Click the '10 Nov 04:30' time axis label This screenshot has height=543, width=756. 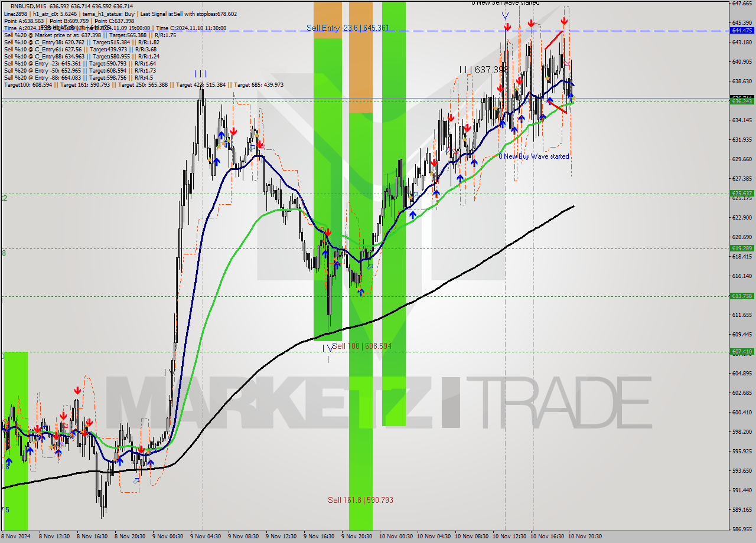tap(434, 537)
